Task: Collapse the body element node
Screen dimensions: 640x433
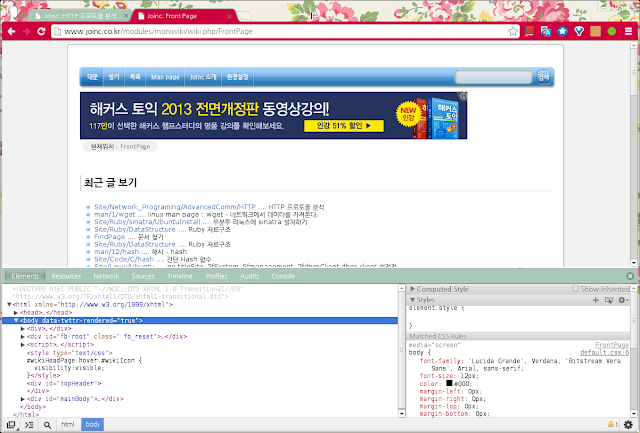Action: pyautogui.click(x=16, y=320)
